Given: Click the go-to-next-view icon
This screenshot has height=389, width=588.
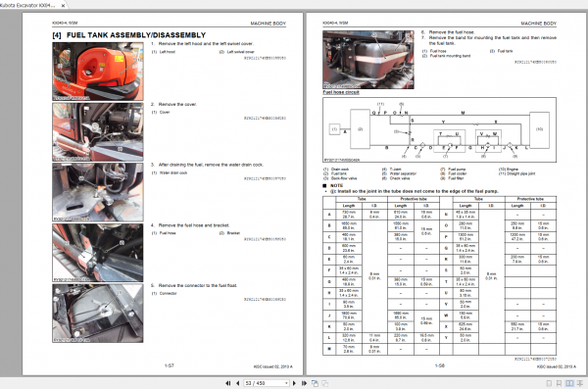Looking at the screenshot, I should pyautogui.click(x=325, y=383).
